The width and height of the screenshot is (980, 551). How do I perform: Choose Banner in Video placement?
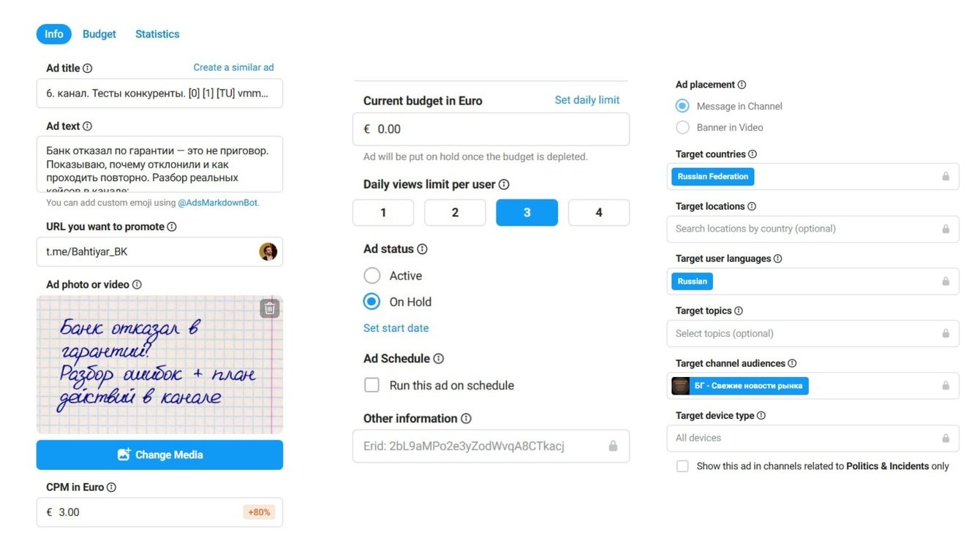click(682, 127)
